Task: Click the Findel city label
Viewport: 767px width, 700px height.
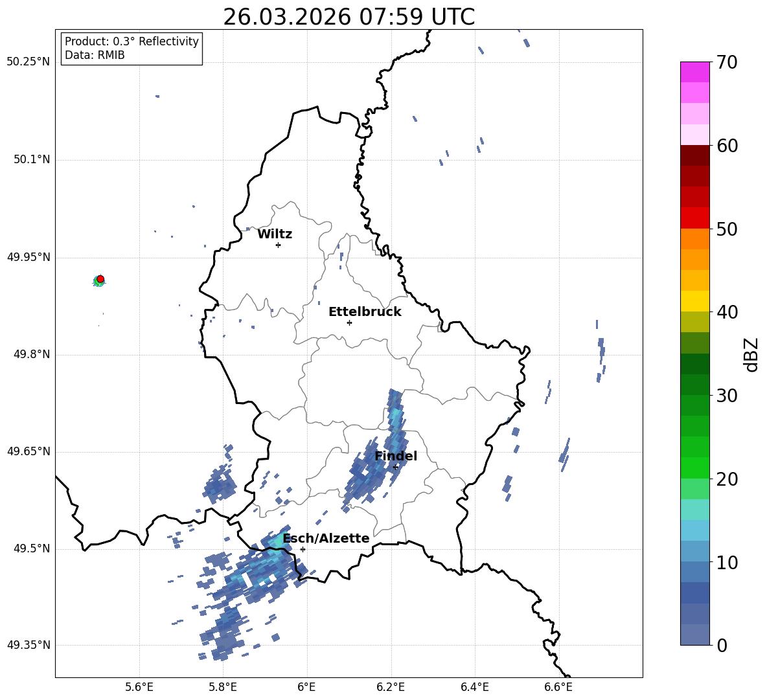Action: pyautogui.click(x=396, y=456)
